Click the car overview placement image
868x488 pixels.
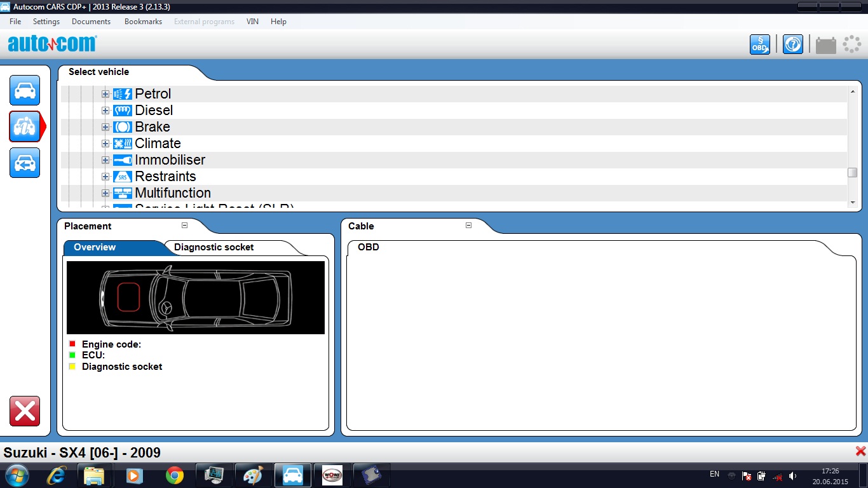coord(196,297)
